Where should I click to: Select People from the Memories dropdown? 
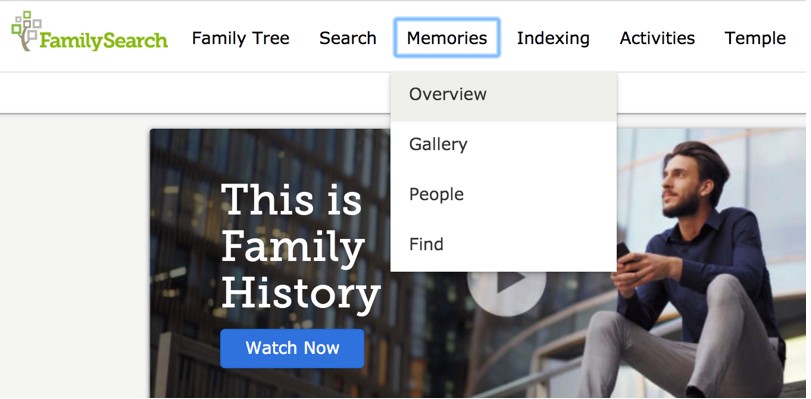[503, 195]
